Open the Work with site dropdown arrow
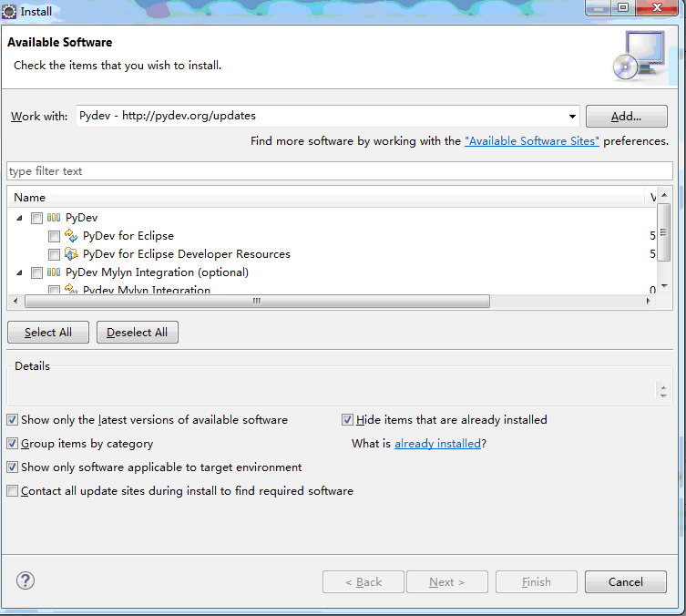The width and height of the screenshot is (686, 616). point(572,117)
